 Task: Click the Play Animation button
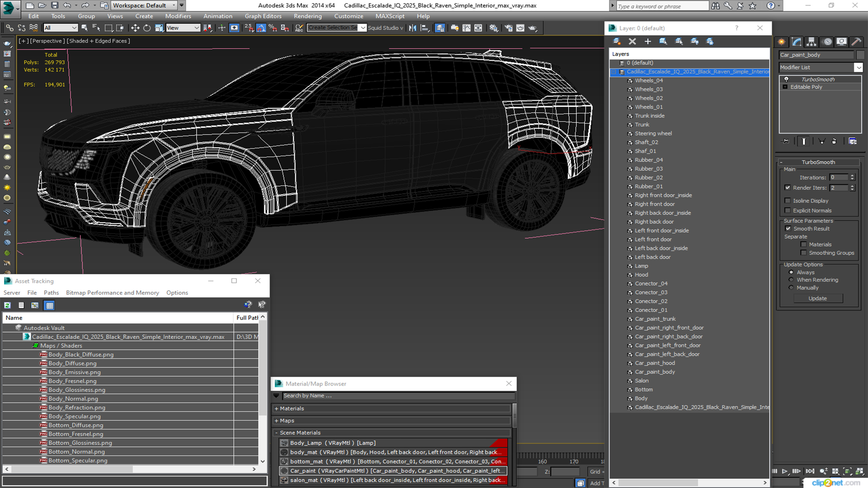785,471
